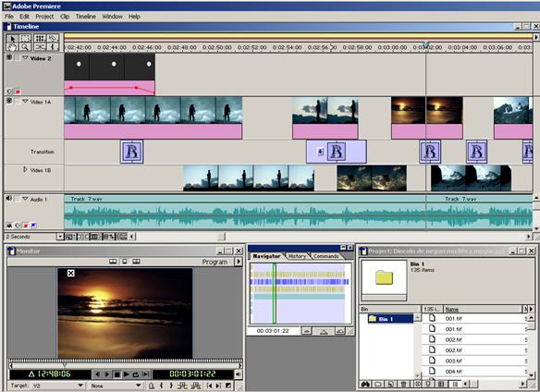The image size is (540, 392).
Task: Switch to the History tab
Action: pos(297,256)
